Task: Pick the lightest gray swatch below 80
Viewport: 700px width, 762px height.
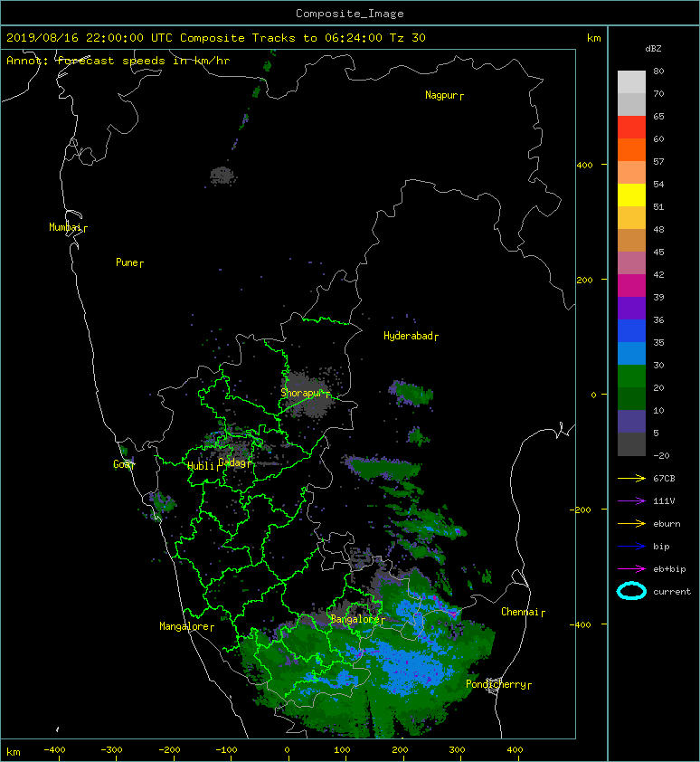Action: 631,81
